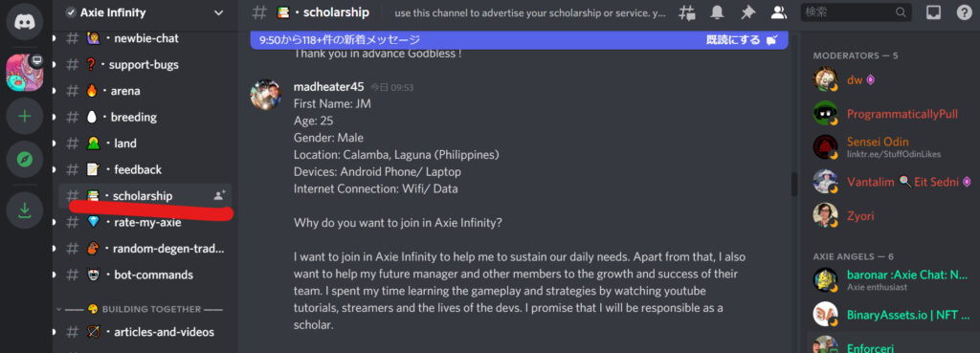Open the help question mark icon
Screen dimensions: 980x353
(965, 11)
